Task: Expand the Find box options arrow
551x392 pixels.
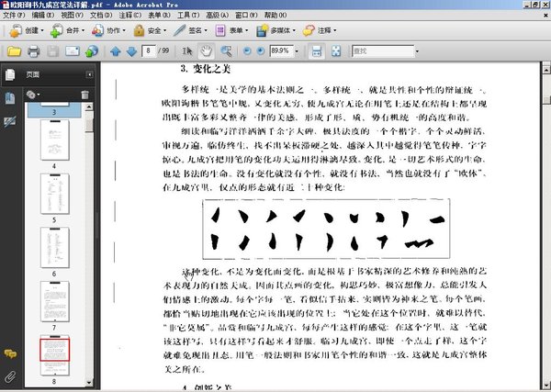Action: [417, 51]
